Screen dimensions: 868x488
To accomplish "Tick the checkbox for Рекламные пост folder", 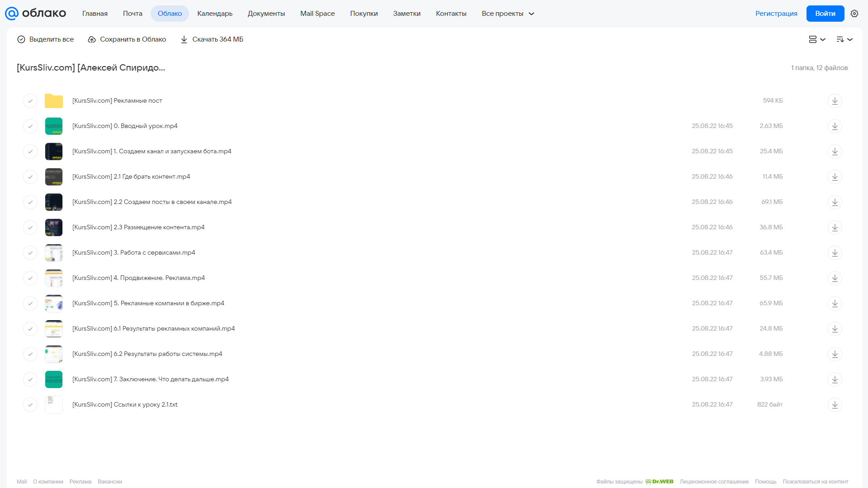I will coord(30,101).
